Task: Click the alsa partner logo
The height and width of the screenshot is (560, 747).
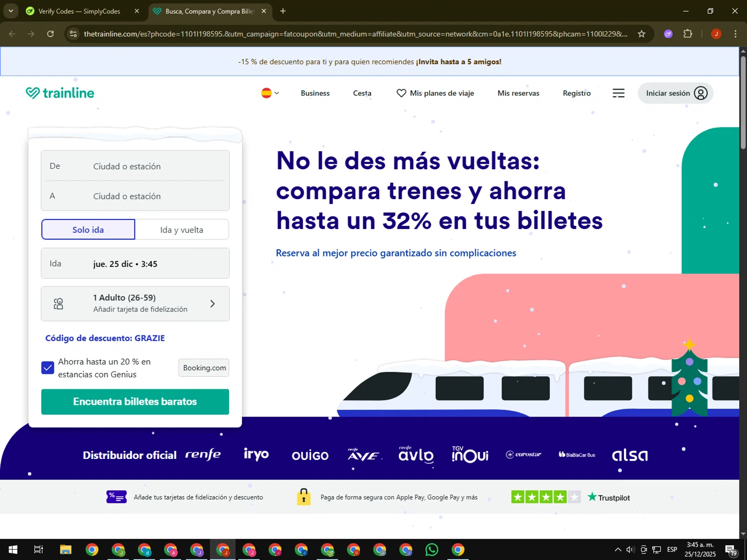Action: 630,455
